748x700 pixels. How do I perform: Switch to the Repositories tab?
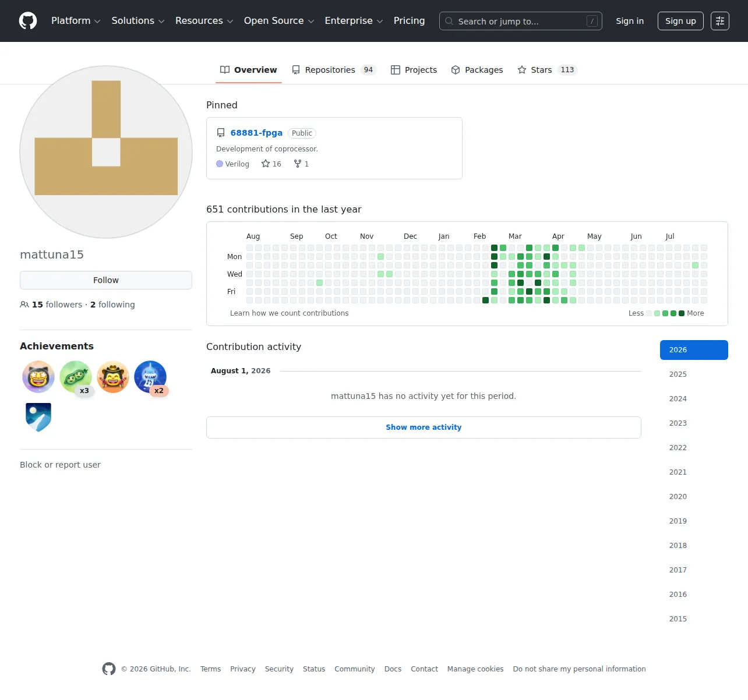334,70
